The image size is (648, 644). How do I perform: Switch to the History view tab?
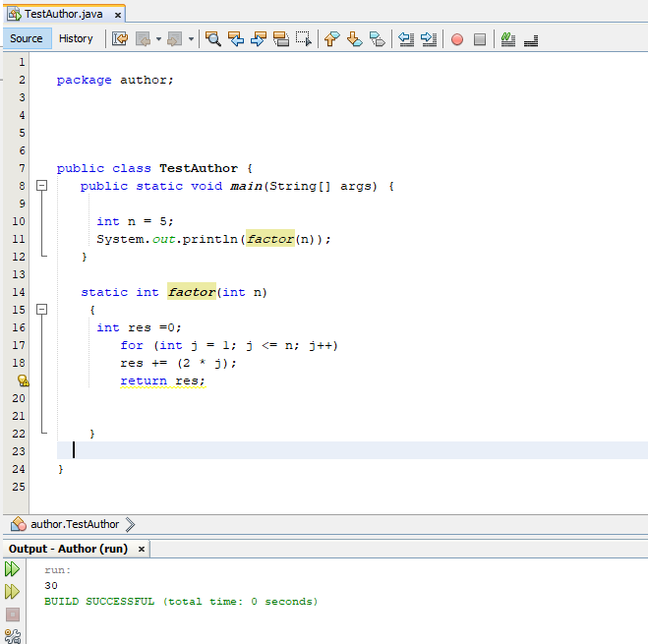(76, 38)
